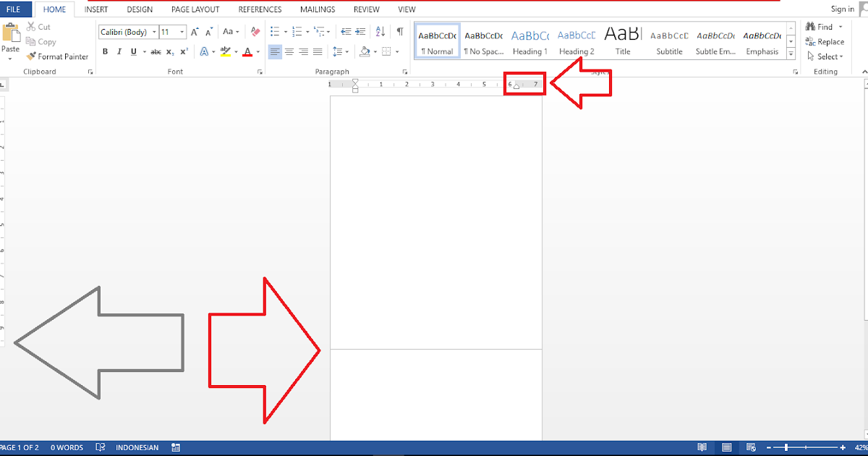Screen dimensions: 868x456
Task: Open the Change Case Aa dropdown
Action: click(x=231, y=32)
